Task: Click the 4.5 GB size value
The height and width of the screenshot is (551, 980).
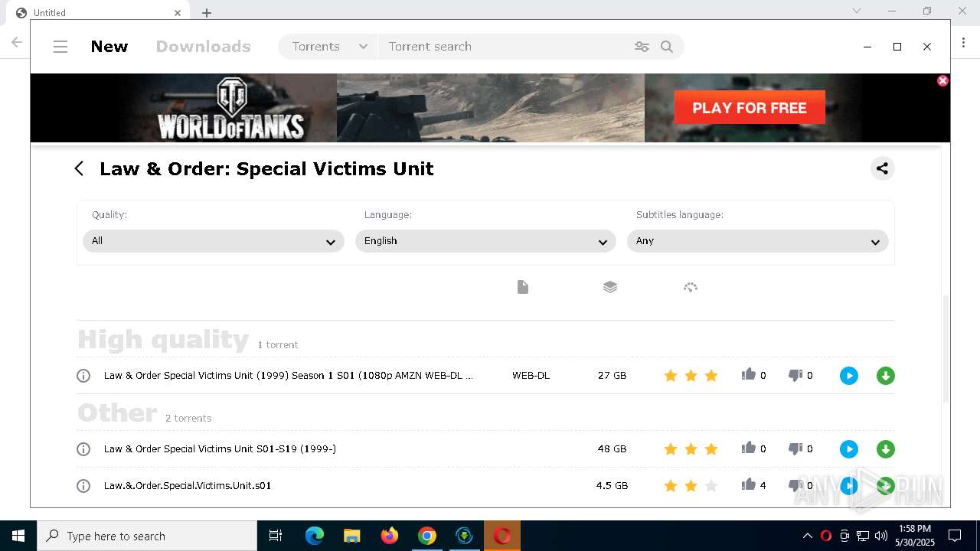Action: [612, 486]
